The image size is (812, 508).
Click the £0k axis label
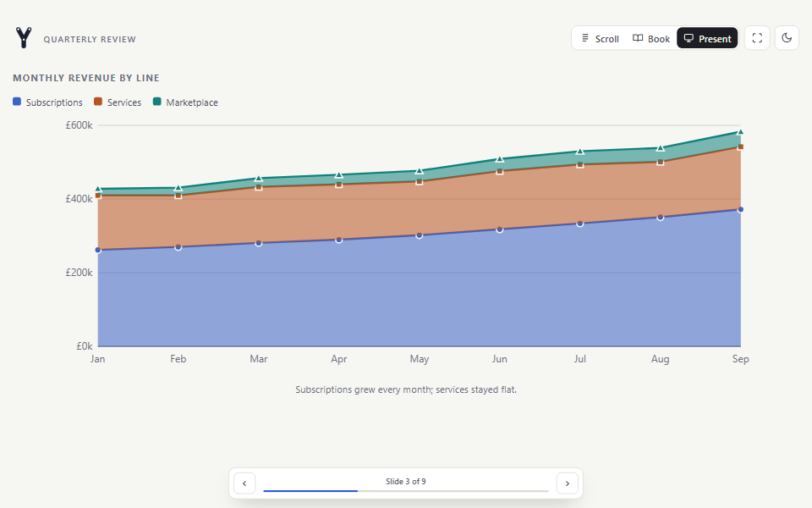[x=85, y=346]
